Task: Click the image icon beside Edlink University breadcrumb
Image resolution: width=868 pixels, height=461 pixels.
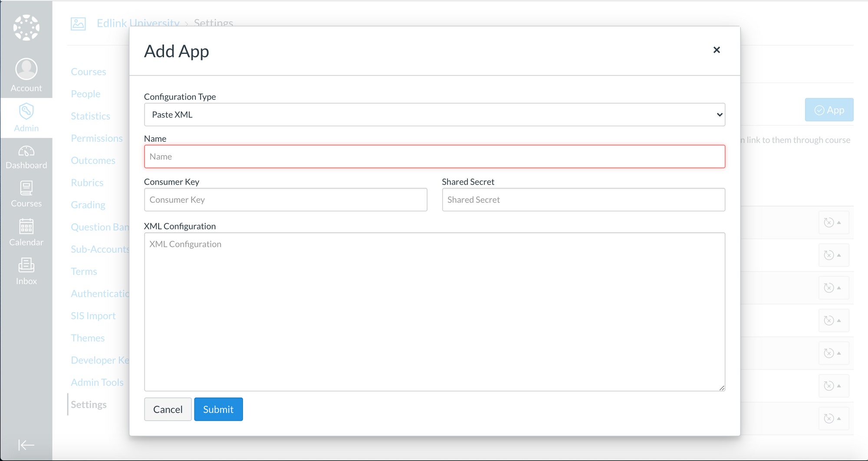Action: 78,24
